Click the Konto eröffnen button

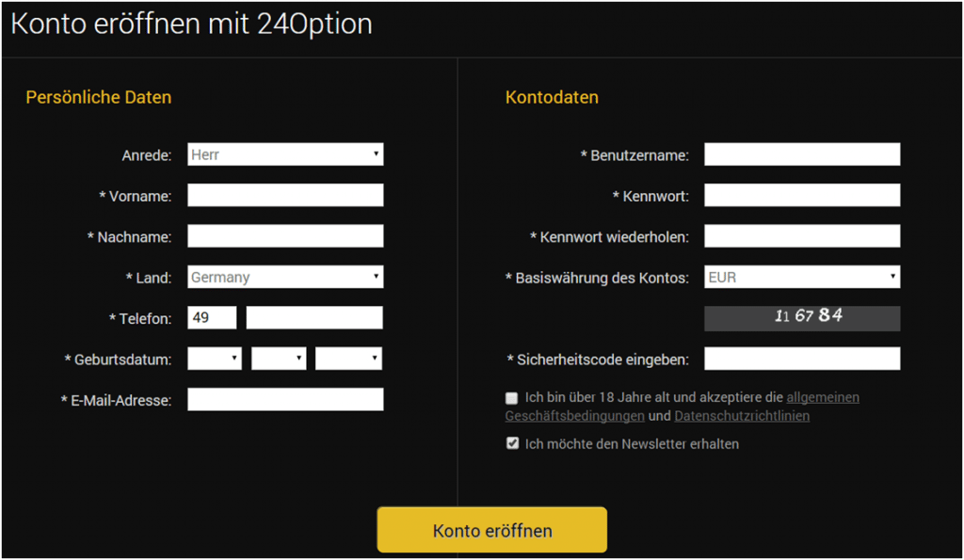(491, 530)
